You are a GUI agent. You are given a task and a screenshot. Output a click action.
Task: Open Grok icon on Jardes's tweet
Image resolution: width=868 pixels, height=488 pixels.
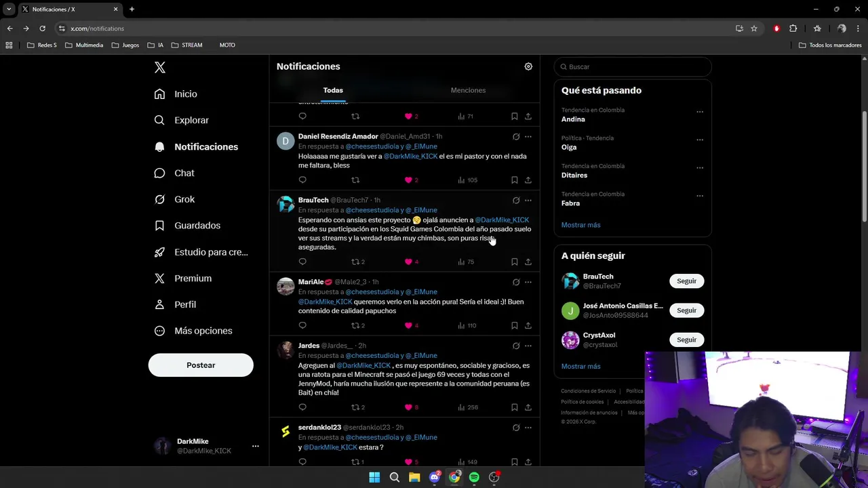[516, 346]
